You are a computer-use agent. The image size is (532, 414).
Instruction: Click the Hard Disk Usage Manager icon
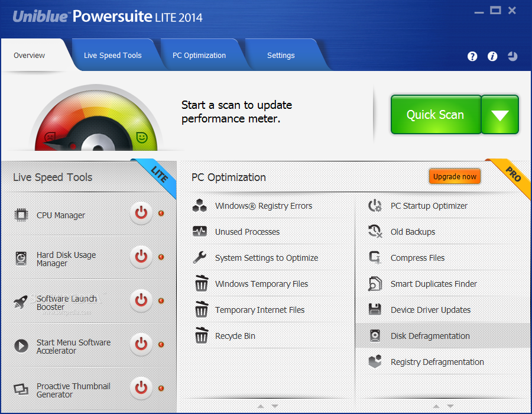21,258
